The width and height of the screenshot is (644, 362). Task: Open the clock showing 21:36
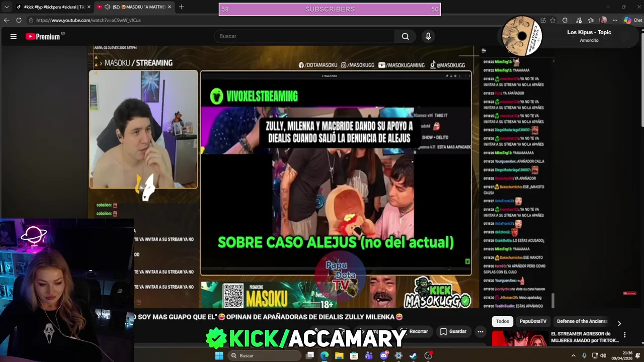pyautogui.click(x=623, y=355)
